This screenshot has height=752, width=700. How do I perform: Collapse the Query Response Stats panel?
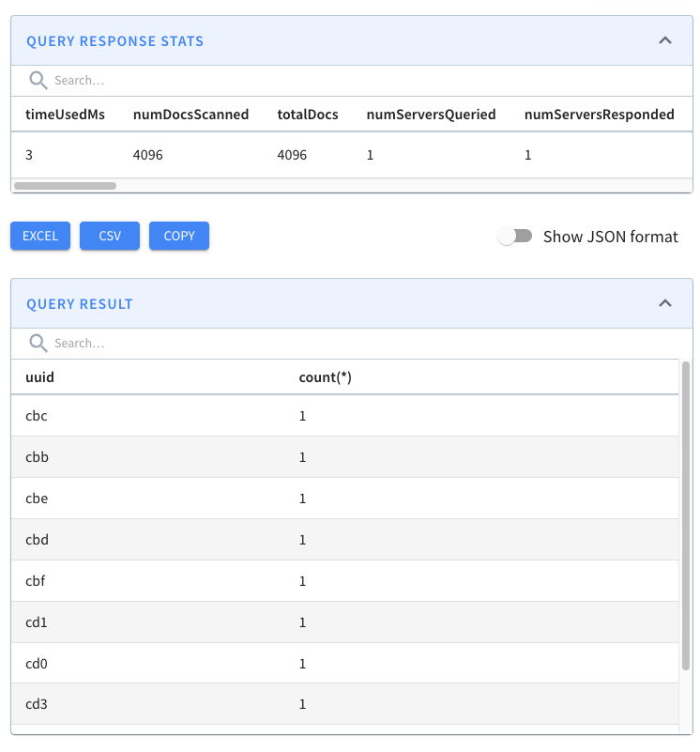[x=665, y=40]
